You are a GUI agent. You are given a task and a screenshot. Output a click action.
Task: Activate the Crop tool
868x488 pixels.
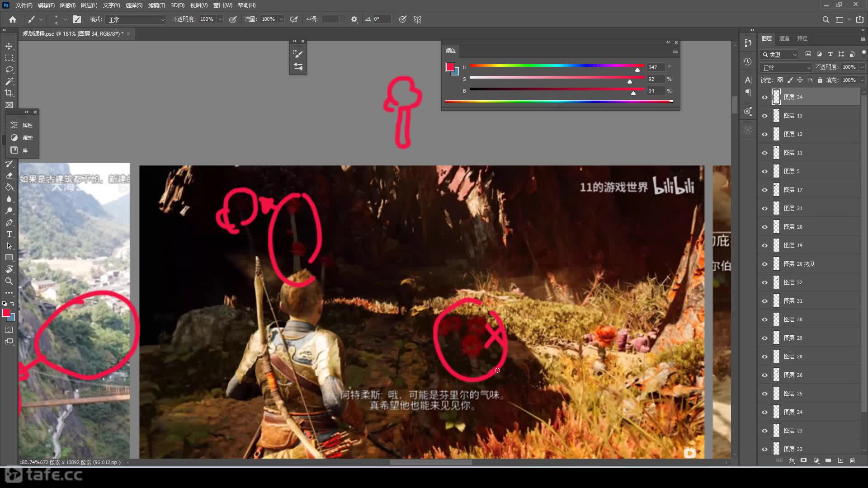pos(9,93)
